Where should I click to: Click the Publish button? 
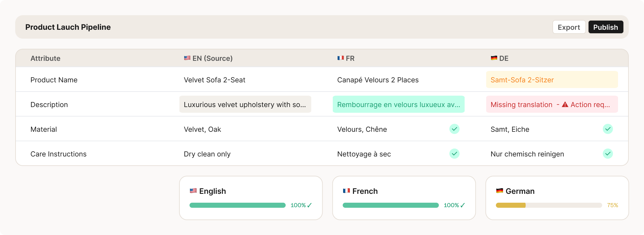tap(605, 27)
